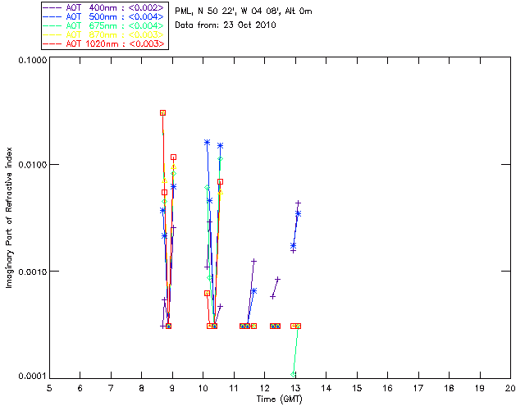
Task: Click the 'Time (GMT)' x-axis label
Action: point(280,399)
